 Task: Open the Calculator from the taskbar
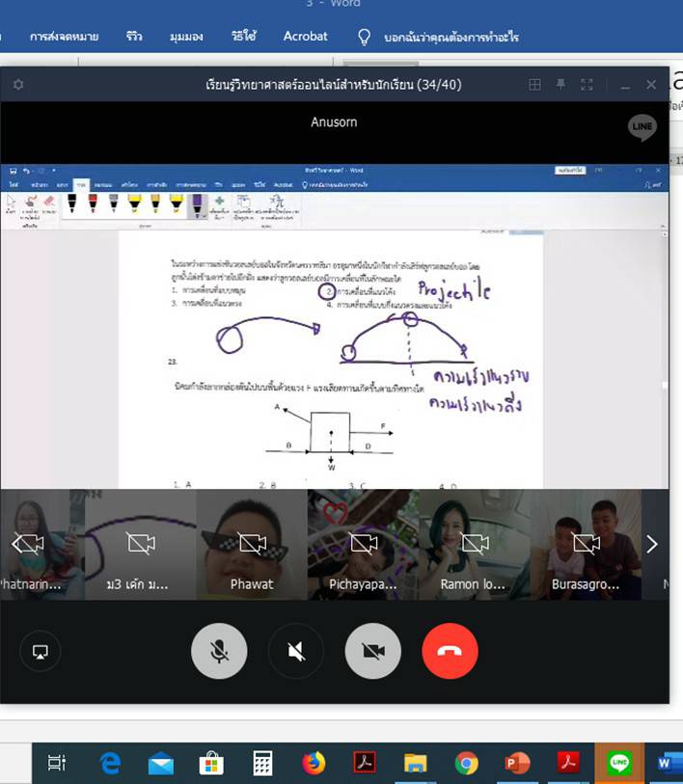coord(262,764)
